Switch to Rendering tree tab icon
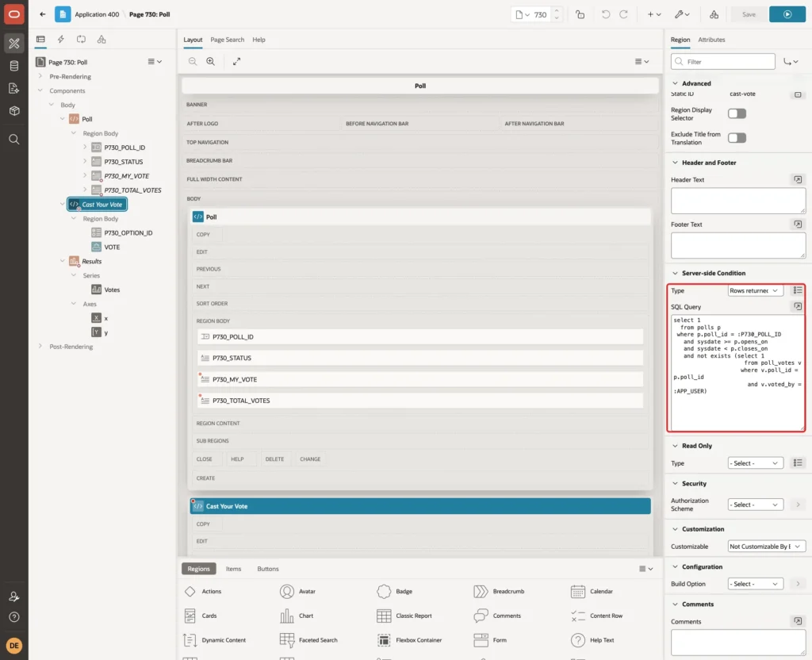This screenshot has width=812, height=660. pos(40,40)
